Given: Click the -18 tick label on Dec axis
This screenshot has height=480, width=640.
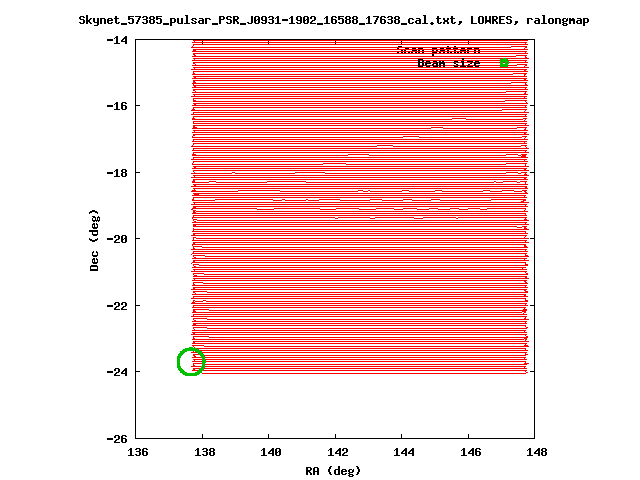Looking at the screenshot, I should point(117,173).
